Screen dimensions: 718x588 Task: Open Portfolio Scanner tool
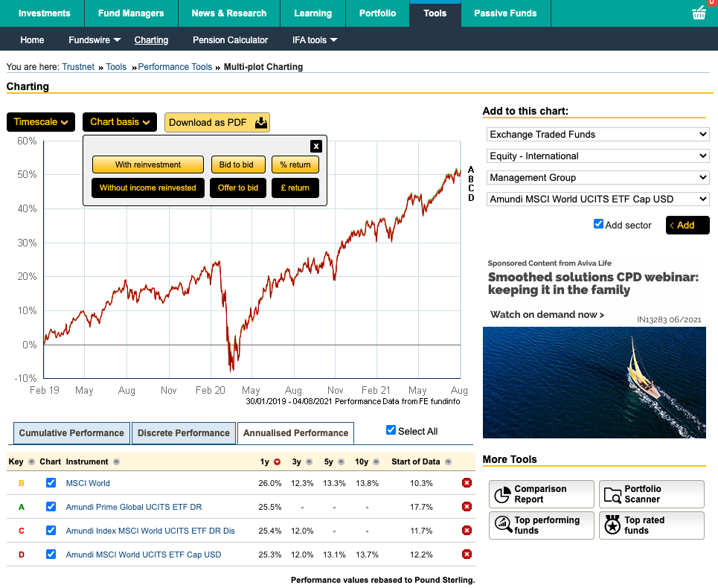(x=651, y=494)
